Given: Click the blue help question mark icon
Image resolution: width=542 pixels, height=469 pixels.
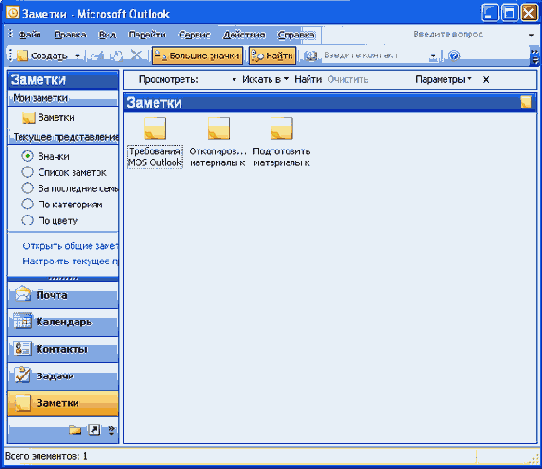Looking at the screenshot, I should pyautogui.click(x=454, y=56).
